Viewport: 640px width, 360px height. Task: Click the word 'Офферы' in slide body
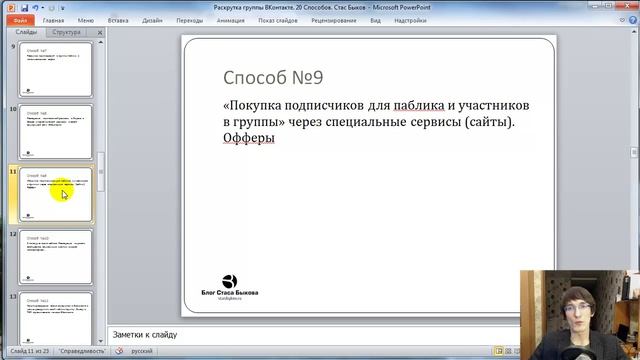tap(249, 138)
